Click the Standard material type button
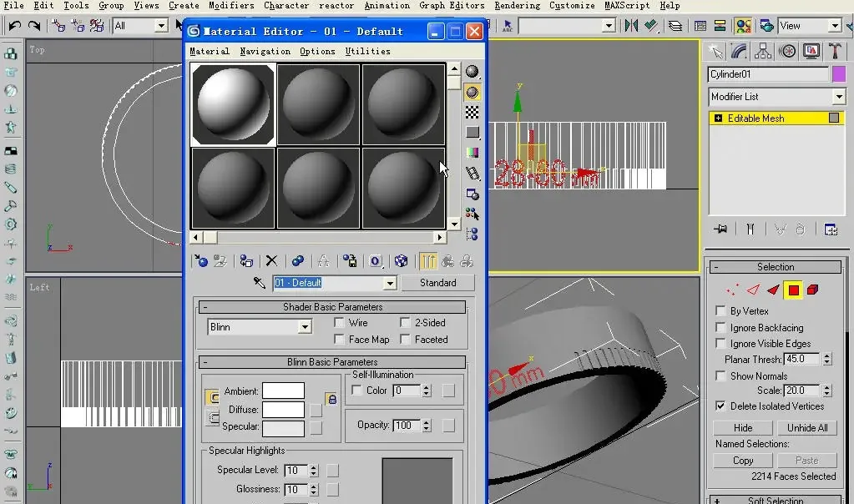Screen dimensions: 854x504 pyautogui.click(x=437, y=283)
